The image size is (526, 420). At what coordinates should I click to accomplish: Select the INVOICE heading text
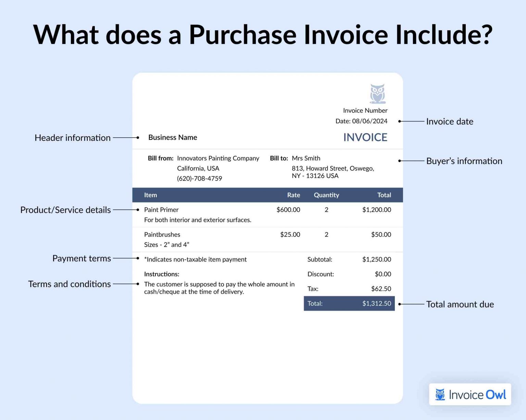point(365,137)
